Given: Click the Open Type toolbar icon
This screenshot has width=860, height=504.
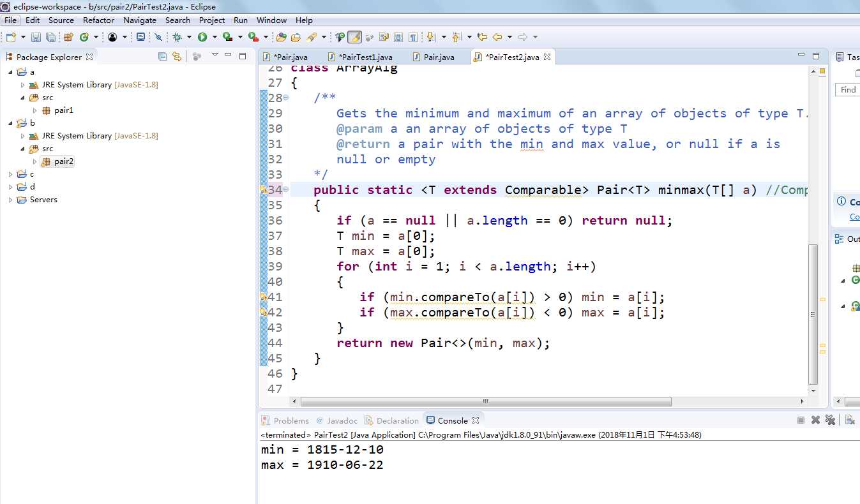Looking at the screenshot, I should 281,37.
